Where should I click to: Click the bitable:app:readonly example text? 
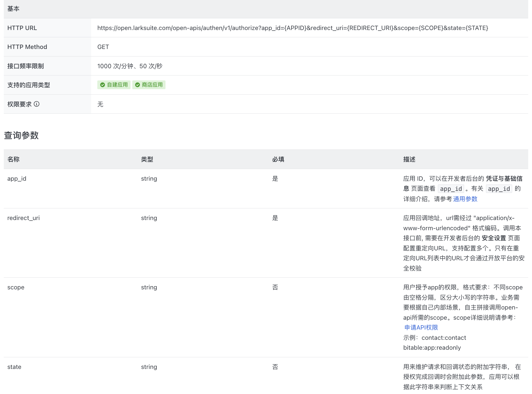tap(432, 348)
